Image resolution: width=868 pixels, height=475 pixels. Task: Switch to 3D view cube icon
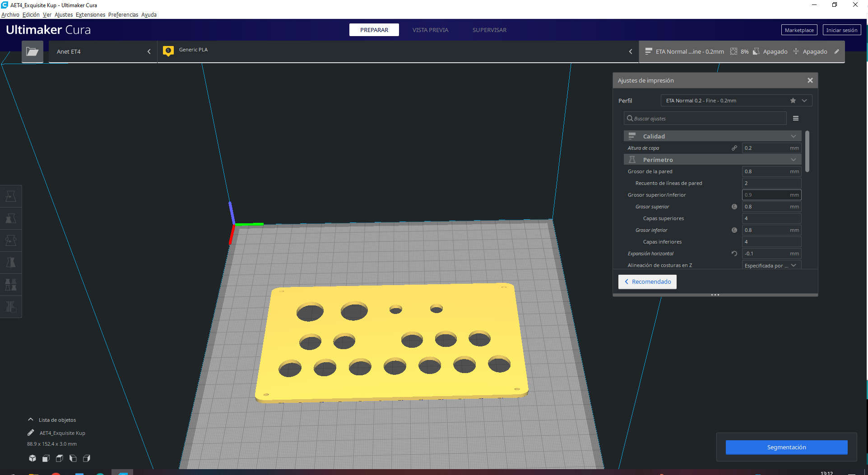coord(32,458)
